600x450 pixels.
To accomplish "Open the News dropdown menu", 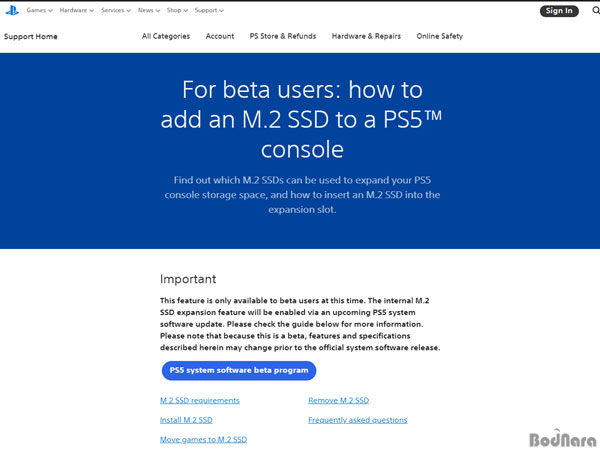I will (x=149, y=10).
